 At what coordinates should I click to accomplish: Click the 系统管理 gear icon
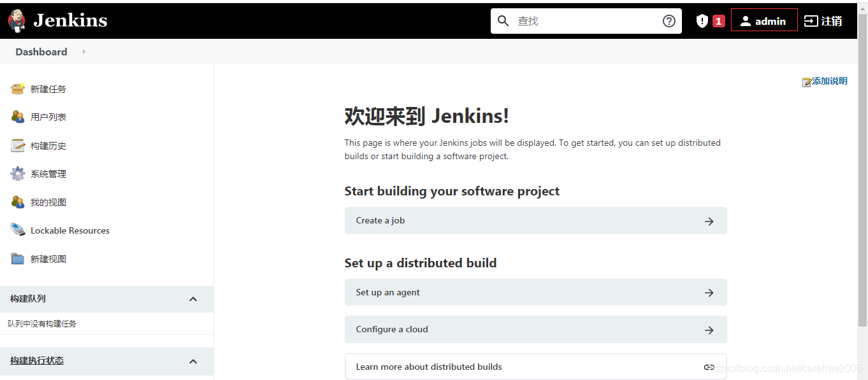18,173
